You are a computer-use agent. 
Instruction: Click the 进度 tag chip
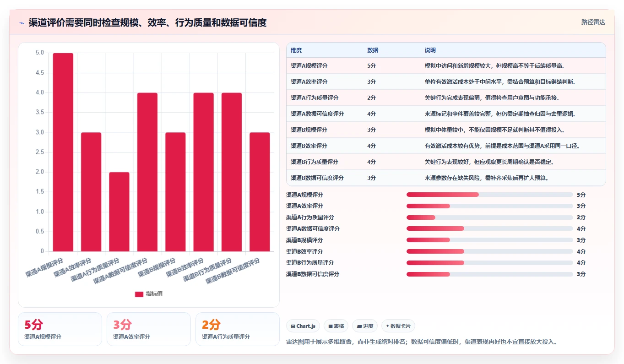click(365, 326)
